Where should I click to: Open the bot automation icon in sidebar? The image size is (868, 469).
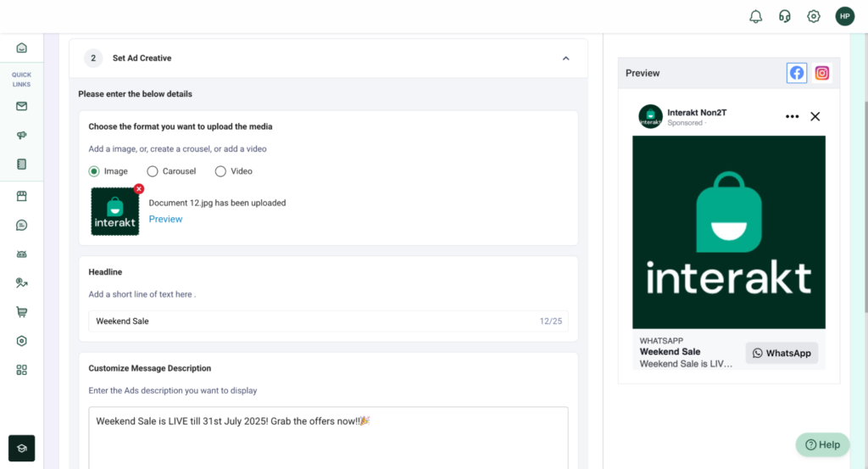pos(21,254)
